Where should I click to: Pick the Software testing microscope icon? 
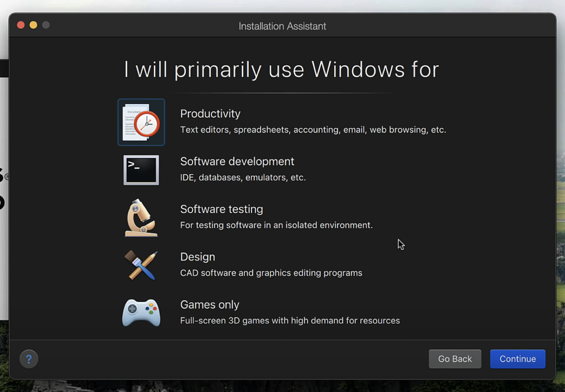point(141,218)
